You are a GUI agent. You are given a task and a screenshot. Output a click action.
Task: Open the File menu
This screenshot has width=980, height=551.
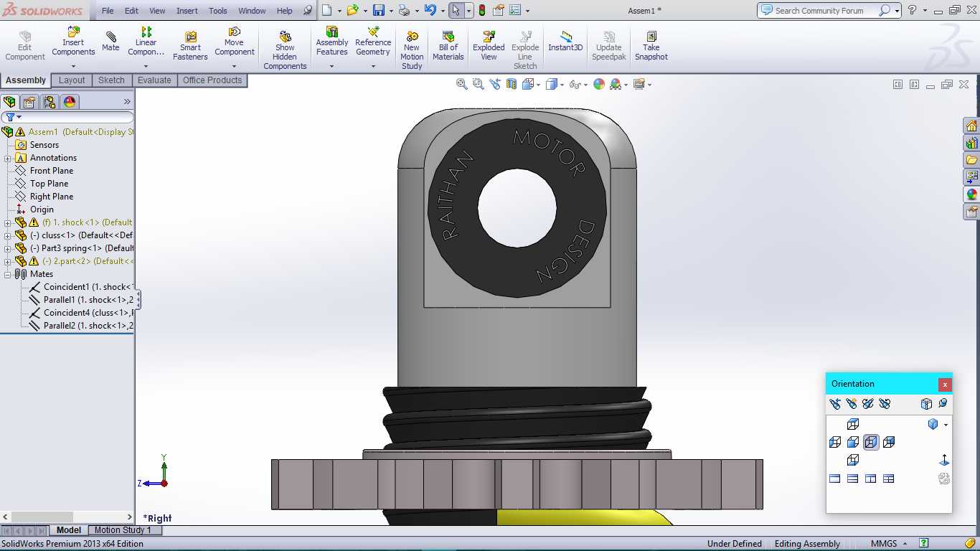[108, 11]
